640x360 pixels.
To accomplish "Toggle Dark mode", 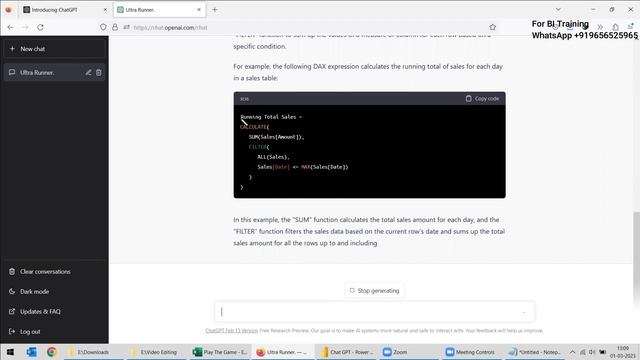I will (x=54, y=291).
